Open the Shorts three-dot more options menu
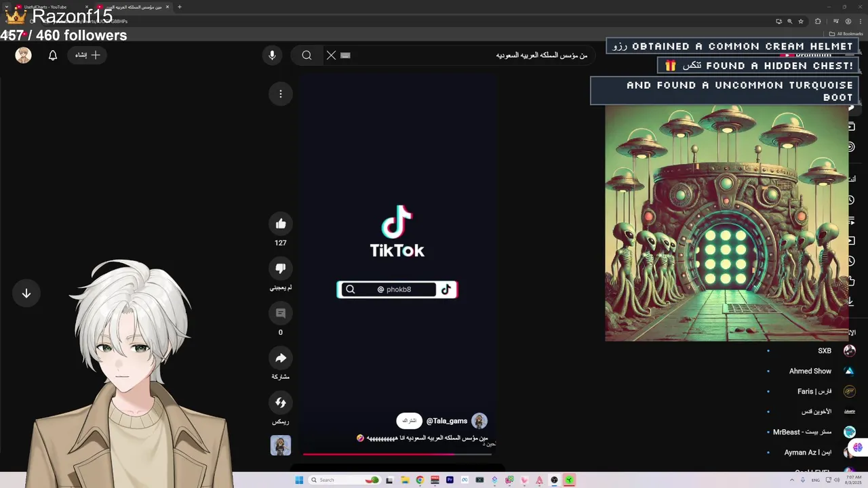Image resolution: width=868 pixels, height=488 pixels. [x=281, y=94]
